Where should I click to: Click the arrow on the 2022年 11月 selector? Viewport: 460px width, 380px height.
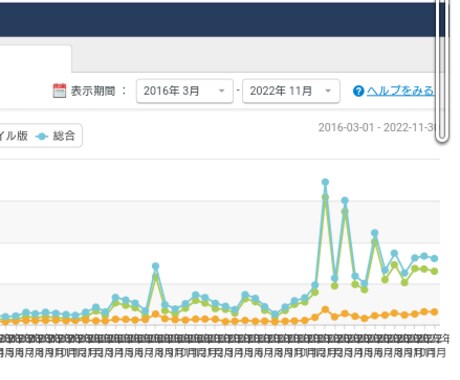pyautogui.click(x=328, y=91)
